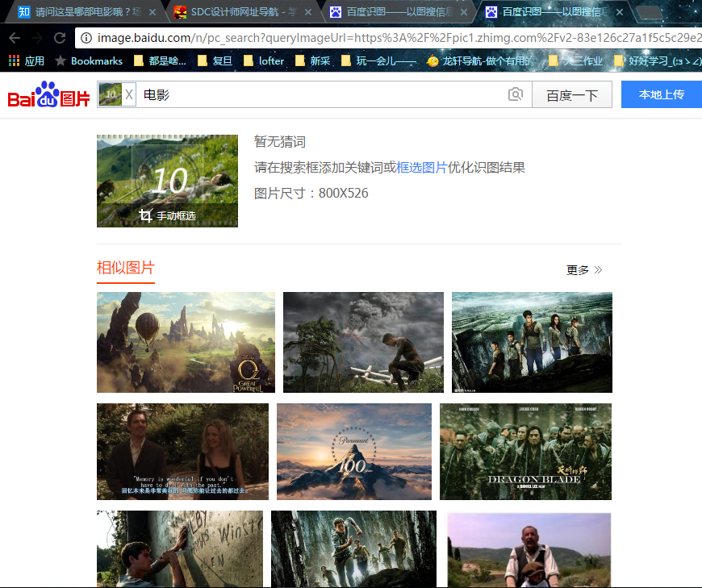702x588 pixels.
Task: Click the 应用 apps grid icon
Action: tap(12, 60)
